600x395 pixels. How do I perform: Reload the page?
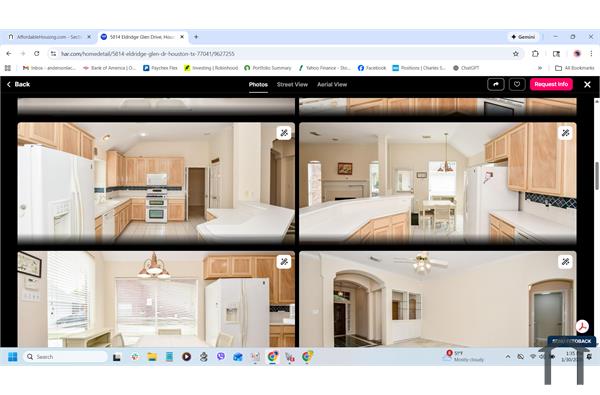pos(37,54)
